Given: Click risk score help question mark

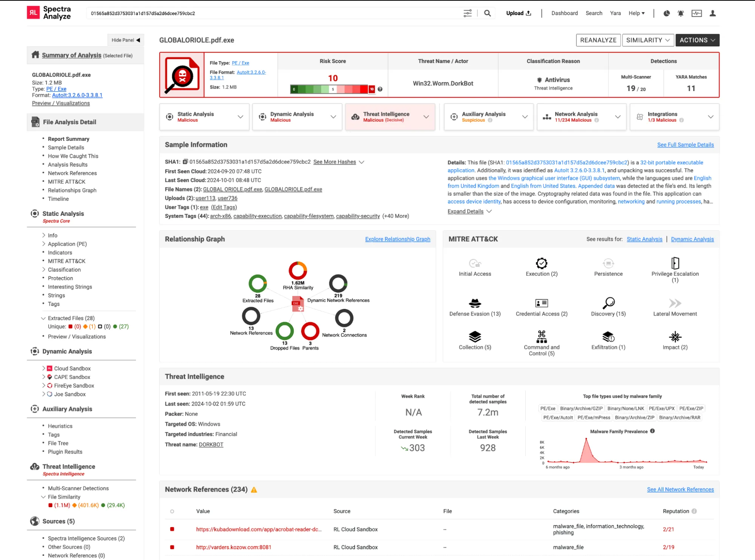Looking at the screenshot, I should tap(380, 89).
